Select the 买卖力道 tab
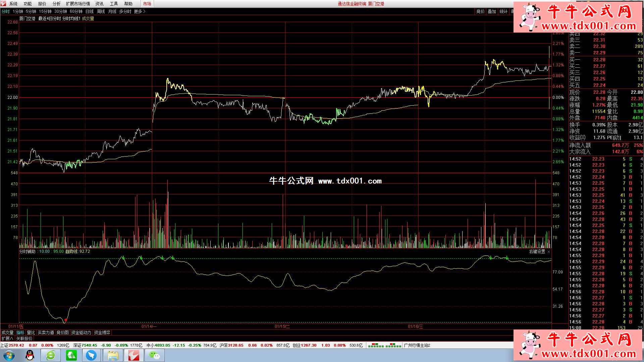The width and height of the screenshot is (644, 362). (x=46, y=333)
